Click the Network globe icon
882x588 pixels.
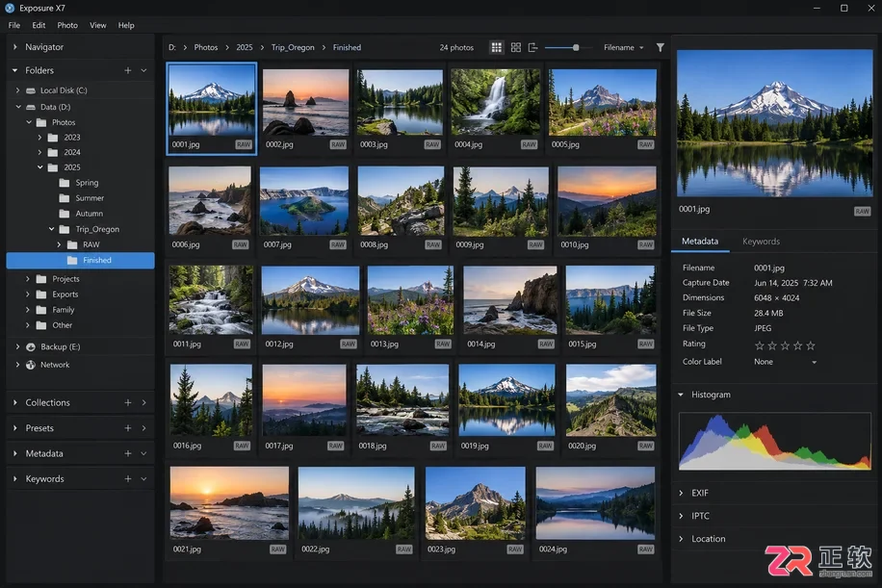tap(31, 365)
